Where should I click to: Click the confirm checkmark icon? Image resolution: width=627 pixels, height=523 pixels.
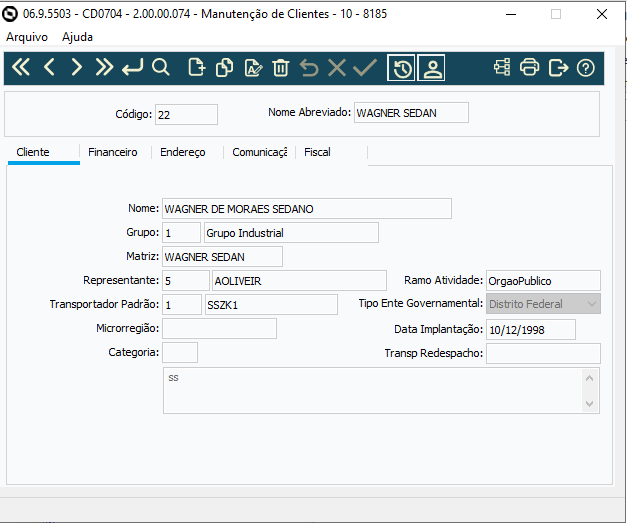365,67
